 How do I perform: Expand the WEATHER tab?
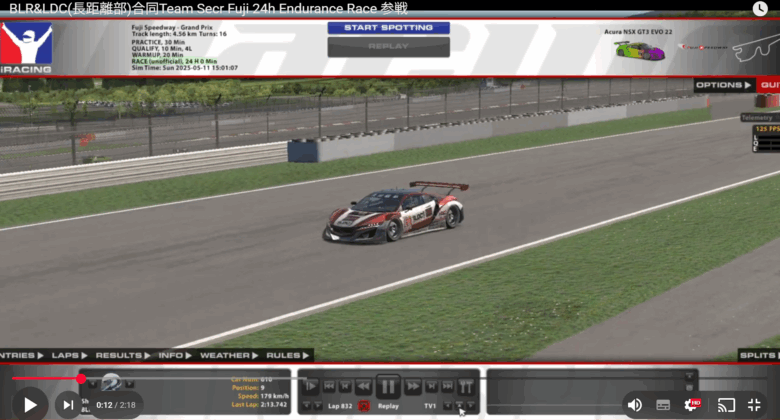tap(229, 355)
